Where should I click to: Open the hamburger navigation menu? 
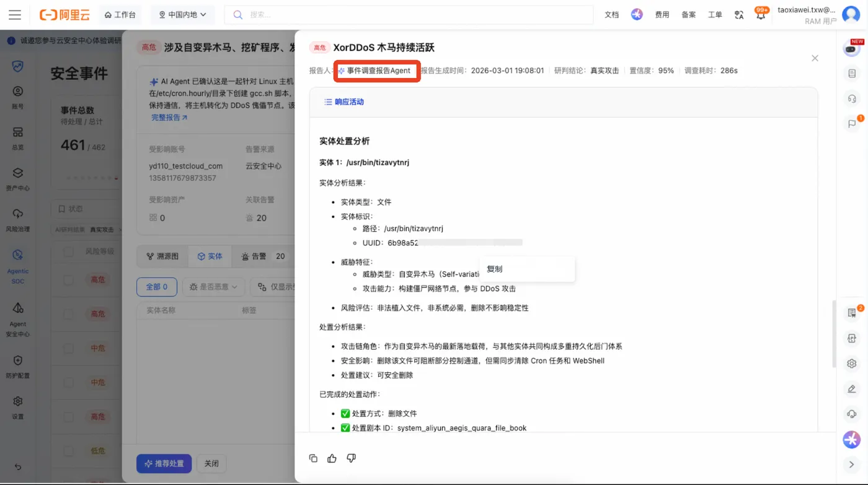(x=15, y=15)
